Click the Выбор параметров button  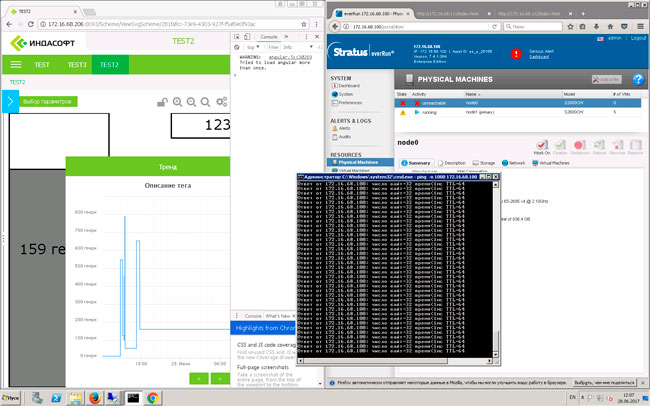pyautogui.click(x=48, y=101)
